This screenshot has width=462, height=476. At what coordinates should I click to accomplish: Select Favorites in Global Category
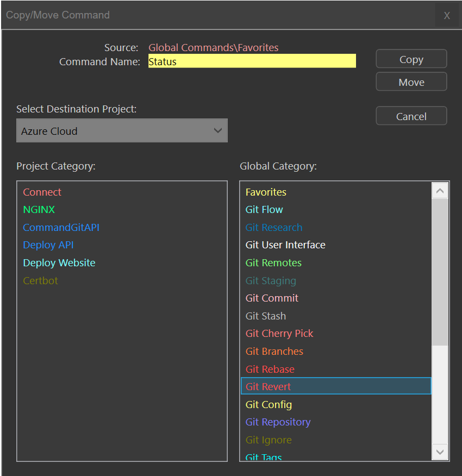pyautogui.click(x=266, y=192)
